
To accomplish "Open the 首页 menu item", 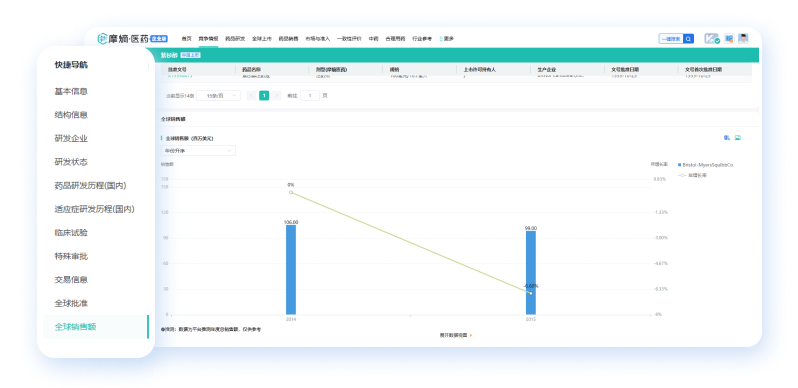I will point(187,39).
